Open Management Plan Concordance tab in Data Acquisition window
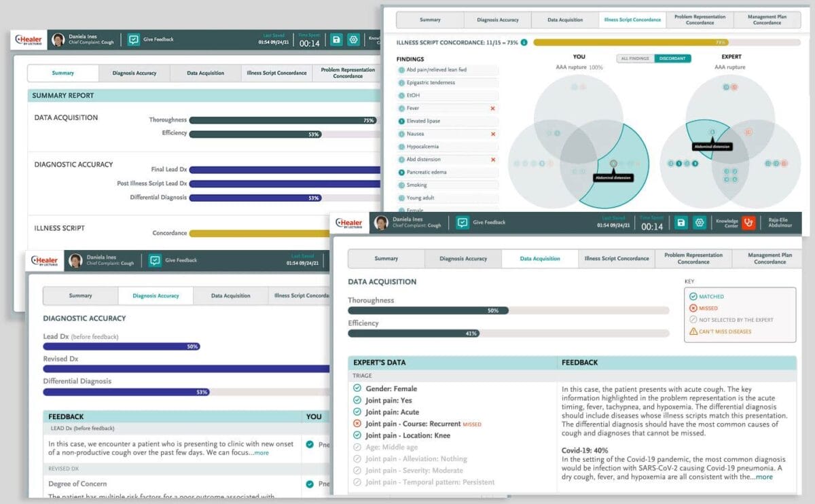The height and width of the screenshot is (504, 815). [769, 259]
